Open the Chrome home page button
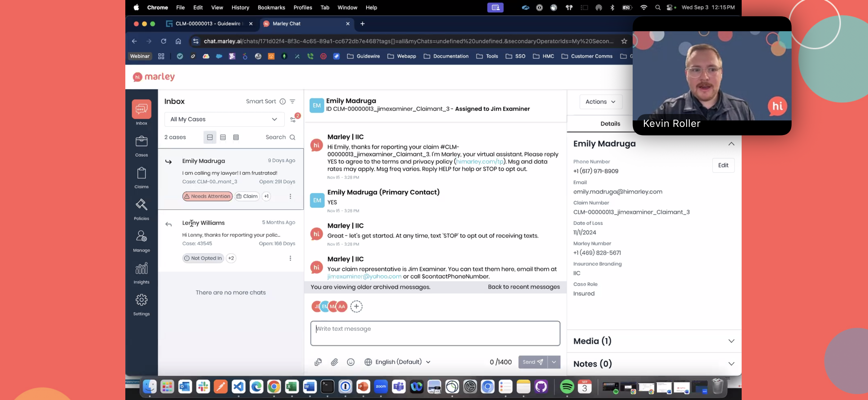The image size is (868, 400). [178, 41]
